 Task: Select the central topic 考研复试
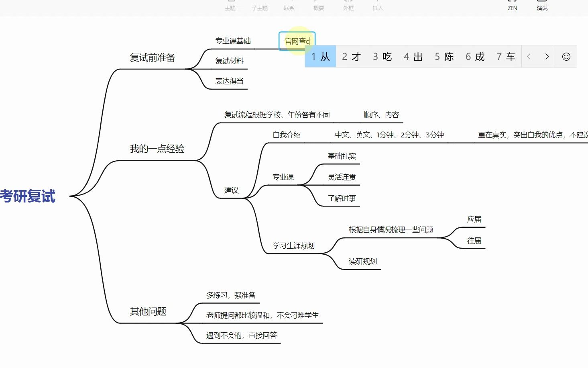(28, 196)
